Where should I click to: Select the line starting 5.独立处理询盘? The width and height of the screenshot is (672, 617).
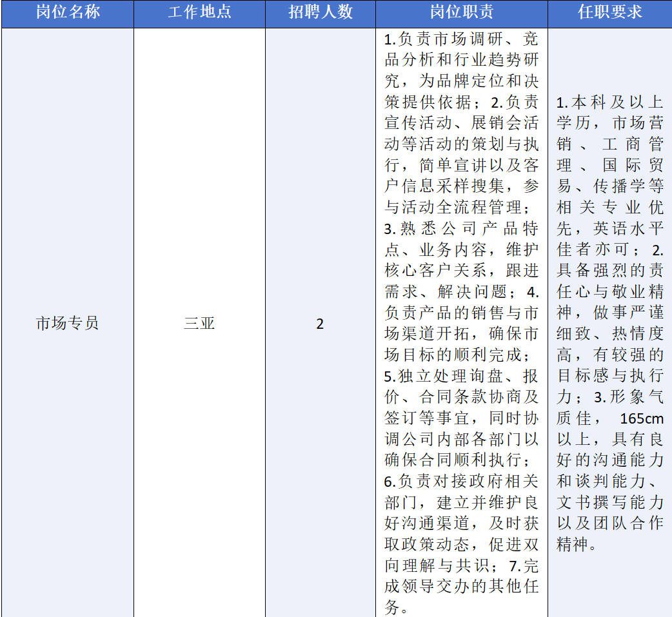(x=461, y=376)
